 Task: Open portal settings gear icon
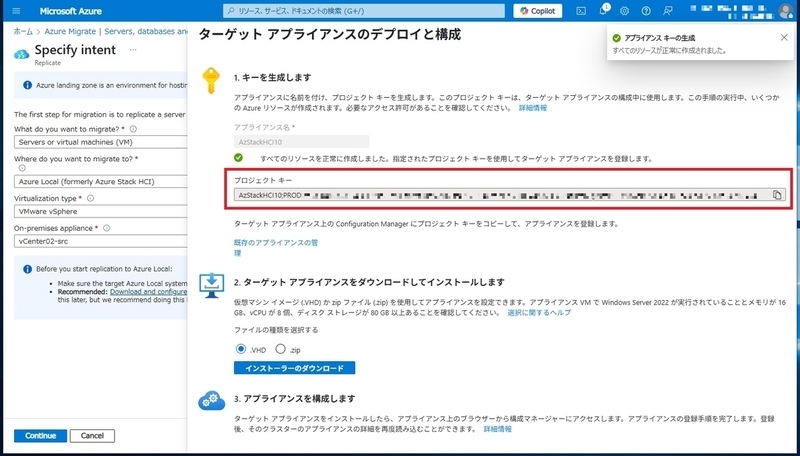pyautogui.click(x=624, y=11)
